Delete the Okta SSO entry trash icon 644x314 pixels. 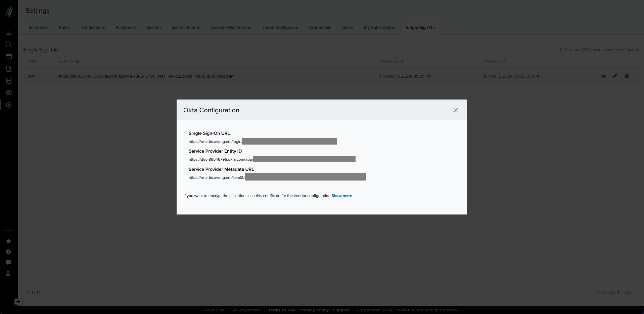point(627,76)
